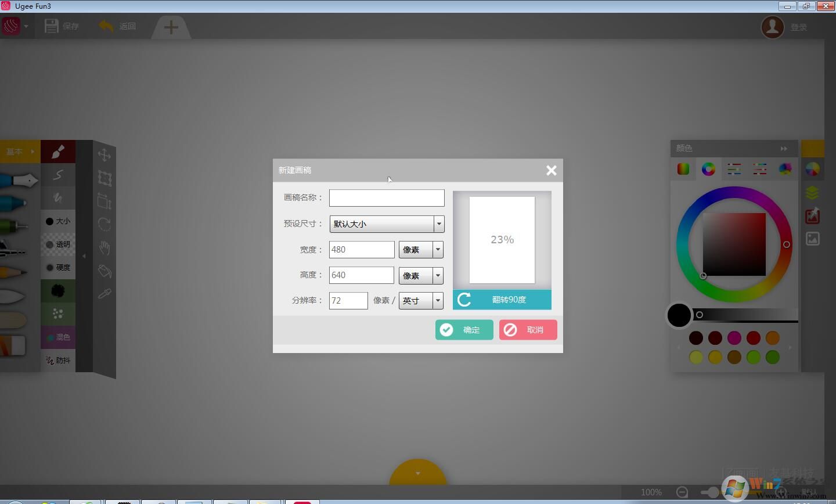Open the brush size (大小) setting
Image resolution: width=836 pixels, height=504 pixels.
click(x=58, y=221)
